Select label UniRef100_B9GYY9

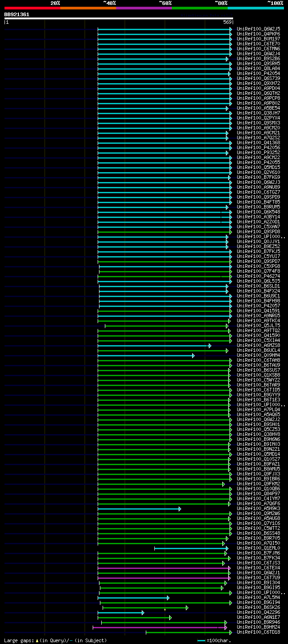point(258,395)
